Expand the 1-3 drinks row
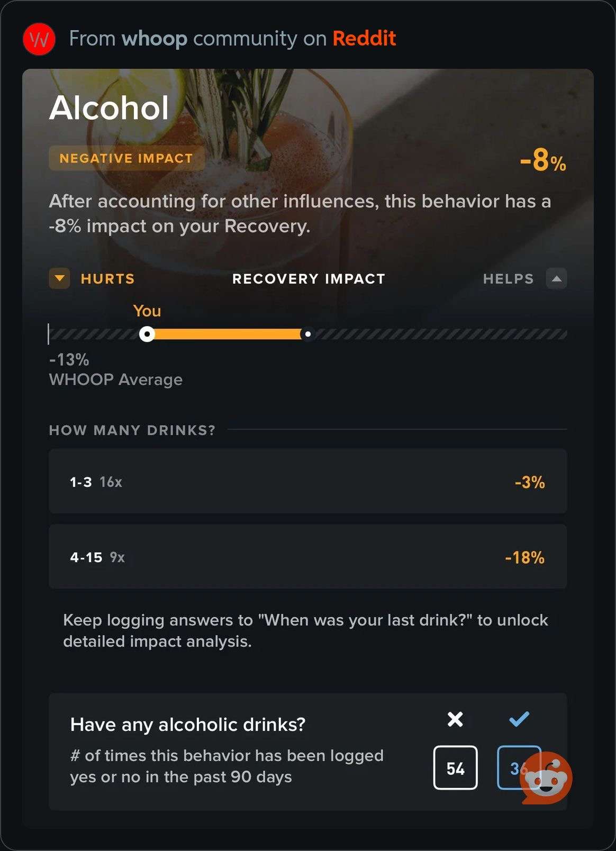The width and height of the screenshot is (616, 851). pos(307,481)
